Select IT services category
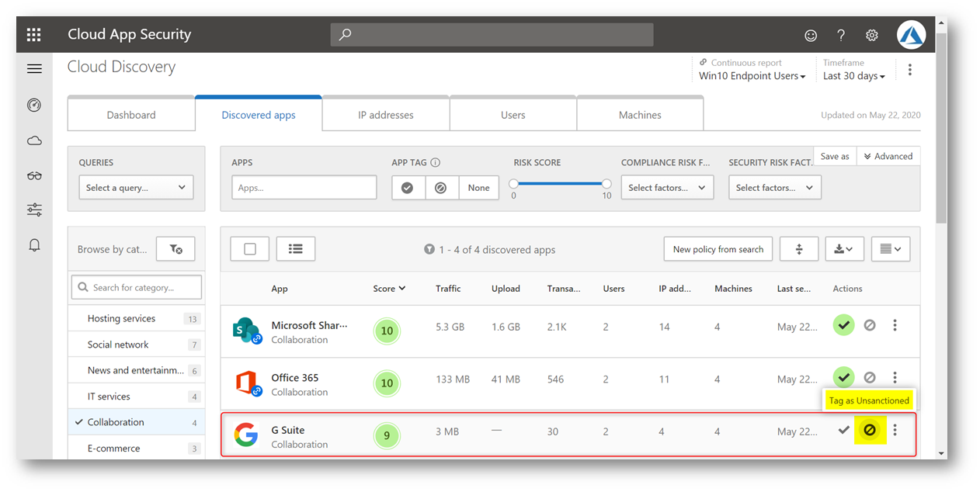 (137, 397)
